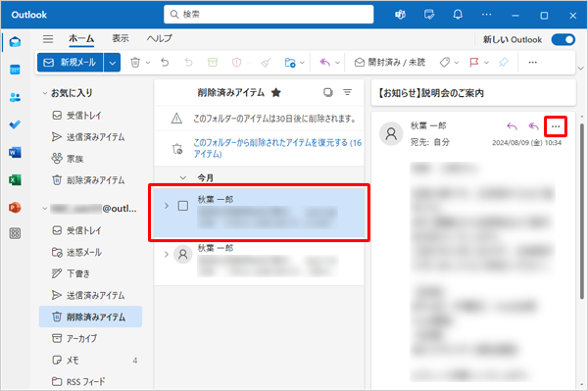Click the reading pane vertical scrollbar
The width and height of the screenshot is (588, 391).
pyautogui.click(x=581, y=211)
